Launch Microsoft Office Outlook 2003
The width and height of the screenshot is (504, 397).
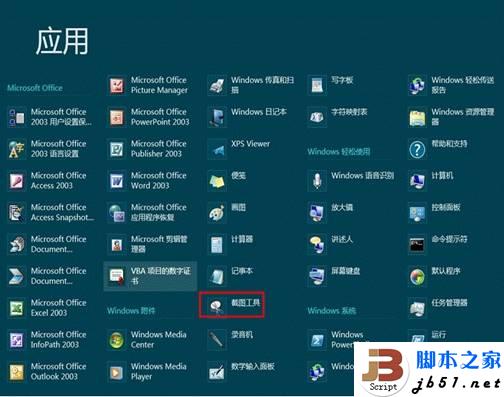click(17, 372)
